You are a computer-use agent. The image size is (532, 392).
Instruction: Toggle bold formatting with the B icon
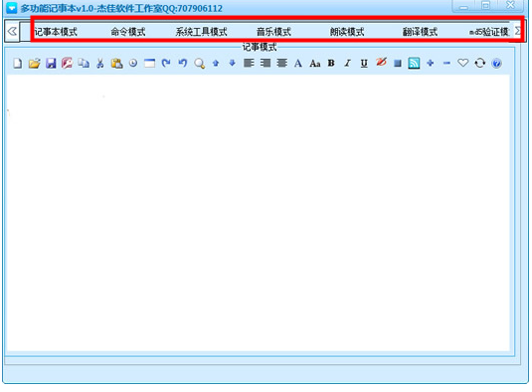coord(331,63)
